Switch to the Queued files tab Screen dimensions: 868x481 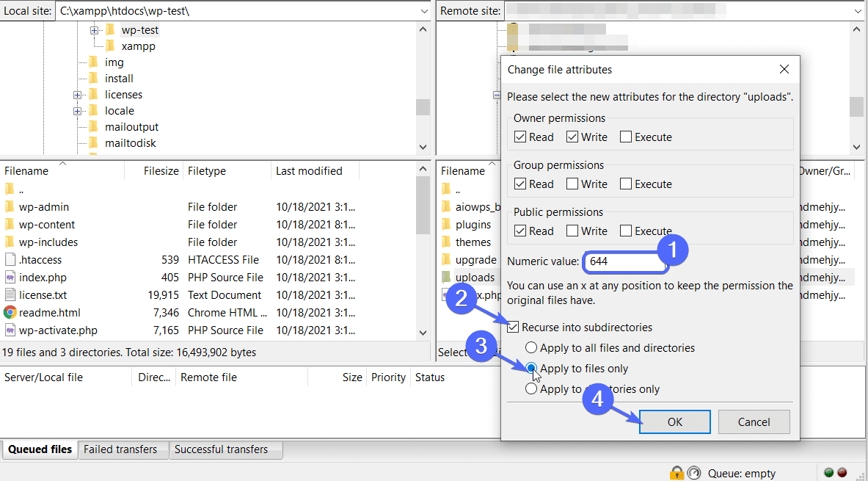[40, 449]
